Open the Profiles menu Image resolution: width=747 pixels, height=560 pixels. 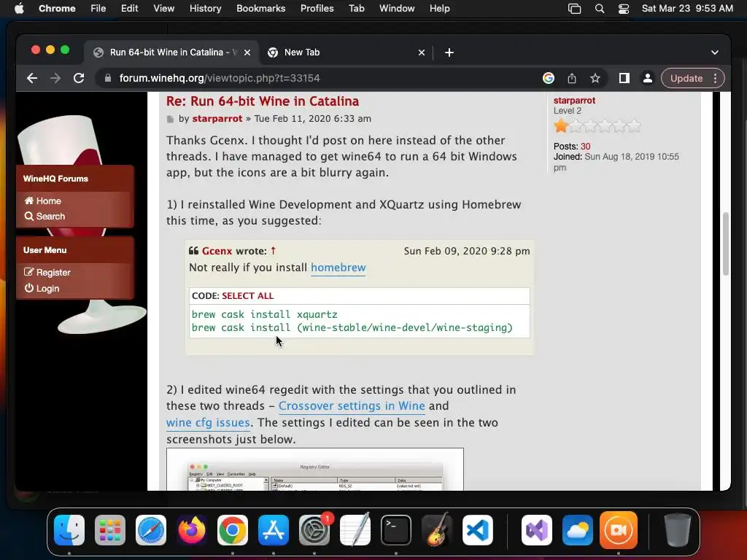coord(317,9)
